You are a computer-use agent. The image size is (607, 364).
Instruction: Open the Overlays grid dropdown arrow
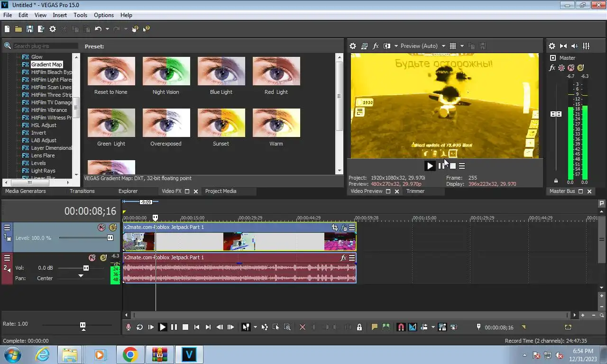pos(462,46)
